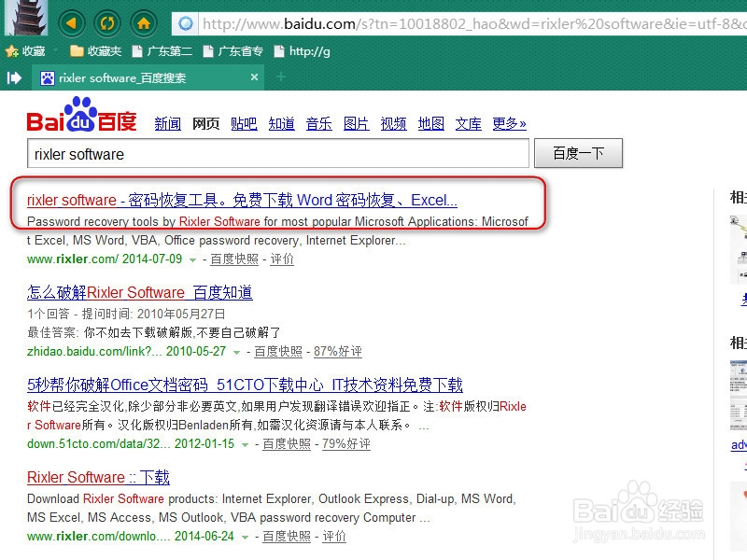Click the search box containing rixler software
Image resolution: width=747 pixels, height=560 pixels.
coord(278,153)
